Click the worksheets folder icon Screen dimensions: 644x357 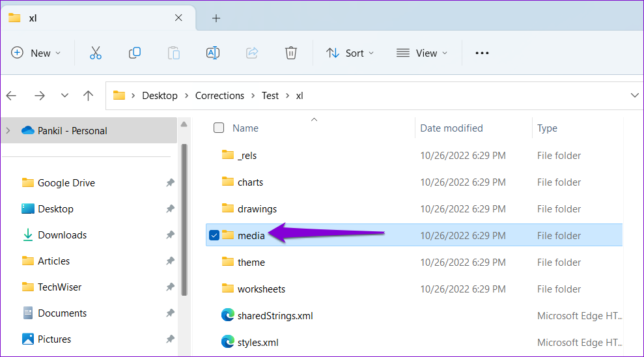[x=228, y=289]
